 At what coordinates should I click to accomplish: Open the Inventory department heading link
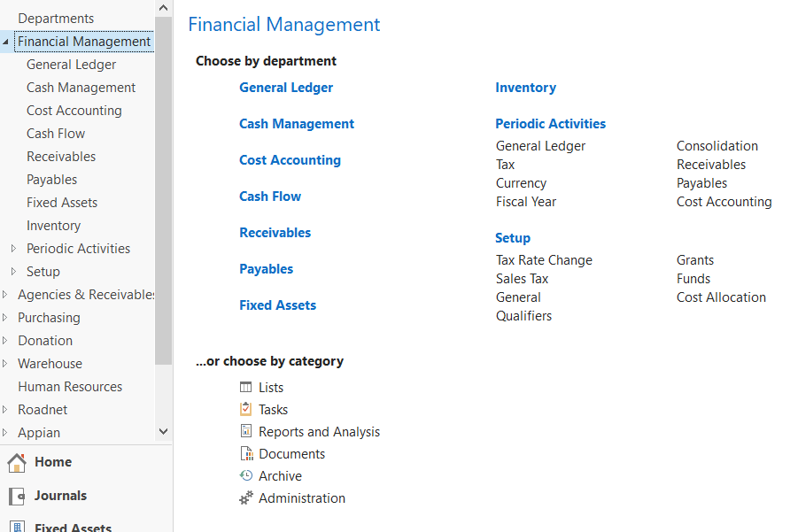coord(525,88)
